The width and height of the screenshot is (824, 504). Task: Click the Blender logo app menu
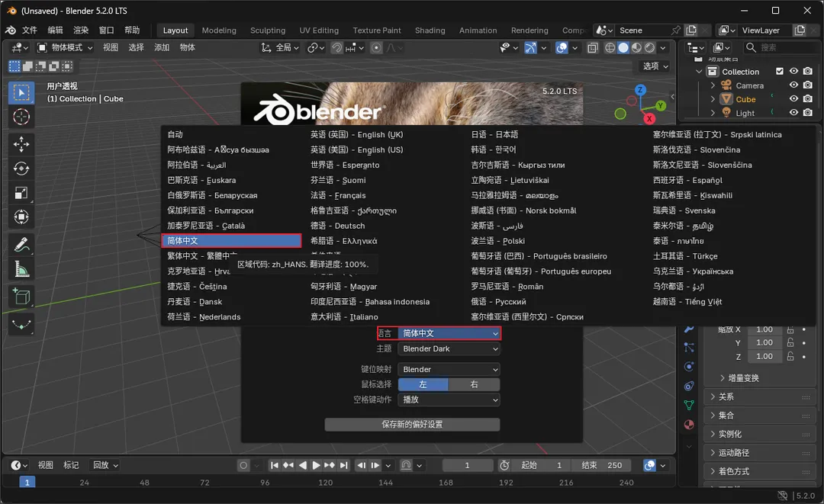coord(11,30)
